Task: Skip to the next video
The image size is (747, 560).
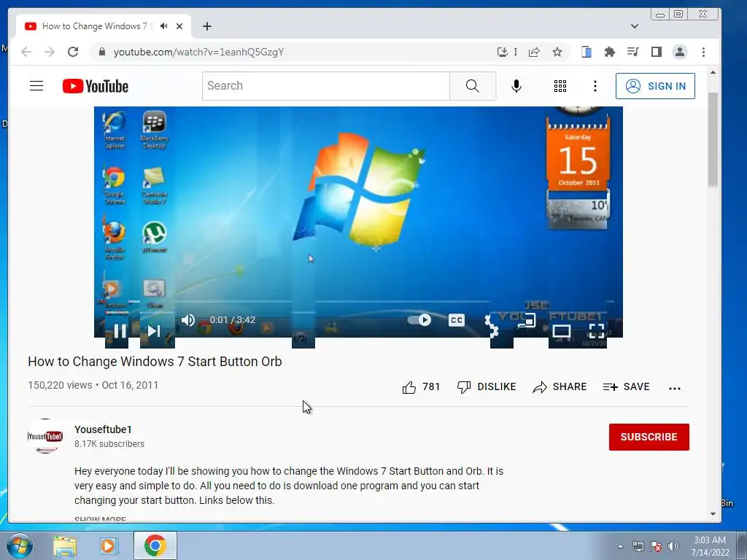Action: coord(154,330)
